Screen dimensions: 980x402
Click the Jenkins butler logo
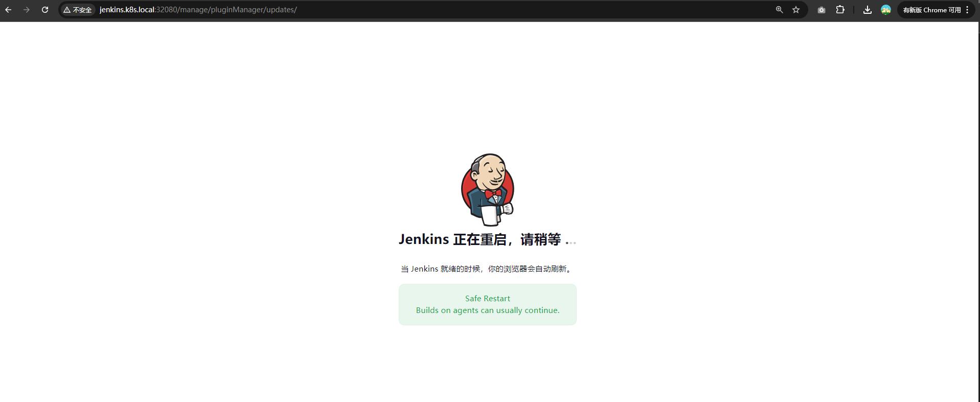pos(488,190)
